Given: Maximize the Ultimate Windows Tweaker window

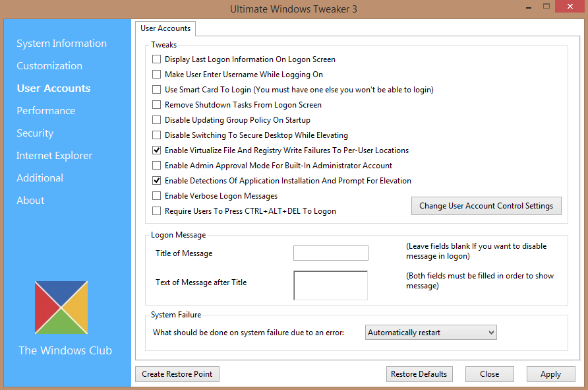Looking at the screenshot, I should pyautogui.click(x=546, y=6).
